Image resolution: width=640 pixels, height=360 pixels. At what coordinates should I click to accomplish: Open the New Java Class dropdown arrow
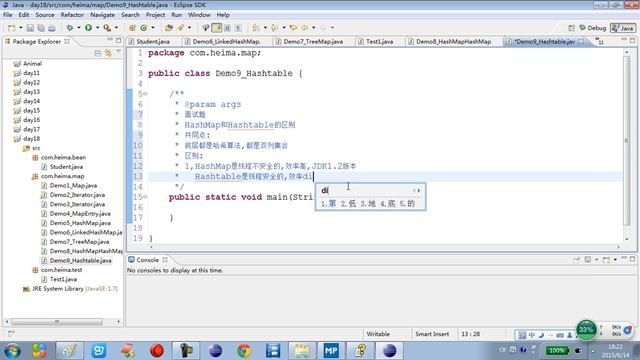click(153, 28)
